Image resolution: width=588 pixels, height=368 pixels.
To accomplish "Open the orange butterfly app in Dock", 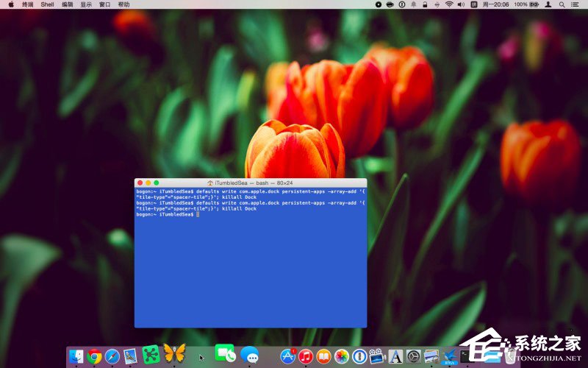I will pyautogui.click(x=173, y=353).
